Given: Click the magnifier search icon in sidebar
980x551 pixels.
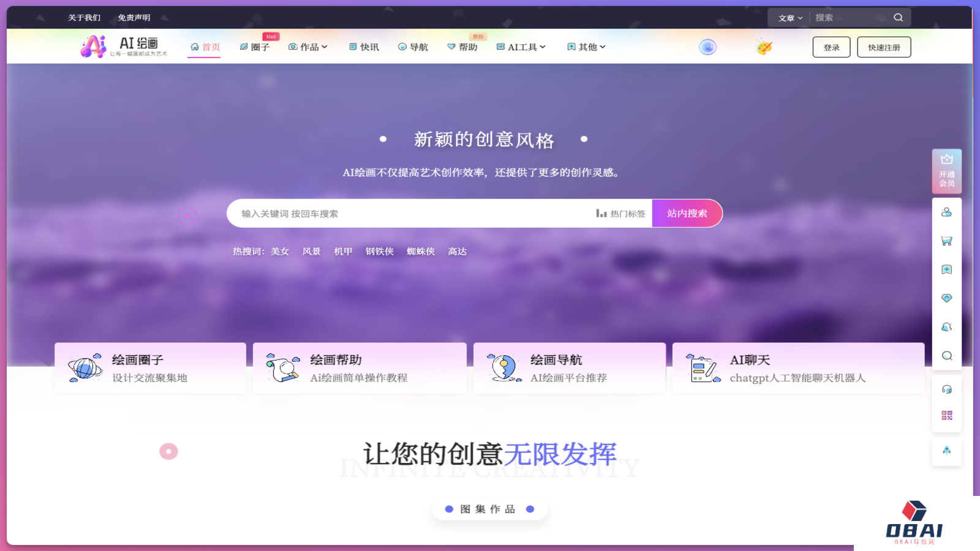Looking at the screenshot, I should click(x=946, y=355).
